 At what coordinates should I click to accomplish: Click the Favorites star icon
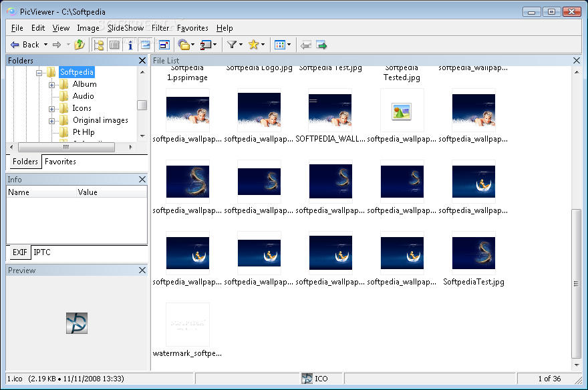point(254,45)
